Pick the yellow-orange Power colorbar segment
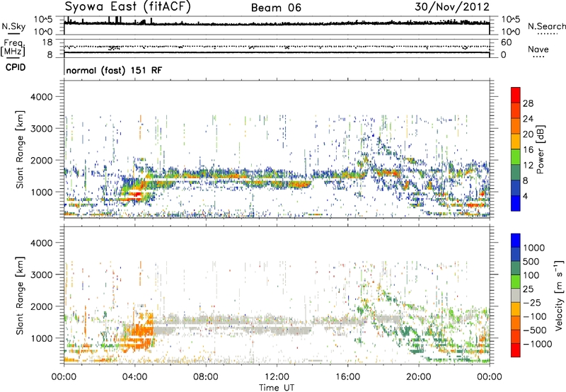 (516, 142)
